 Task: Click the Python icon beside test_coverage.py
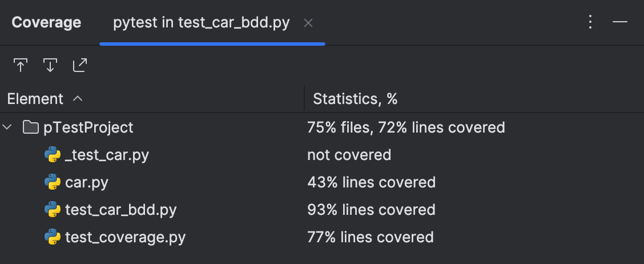[53, 237]
